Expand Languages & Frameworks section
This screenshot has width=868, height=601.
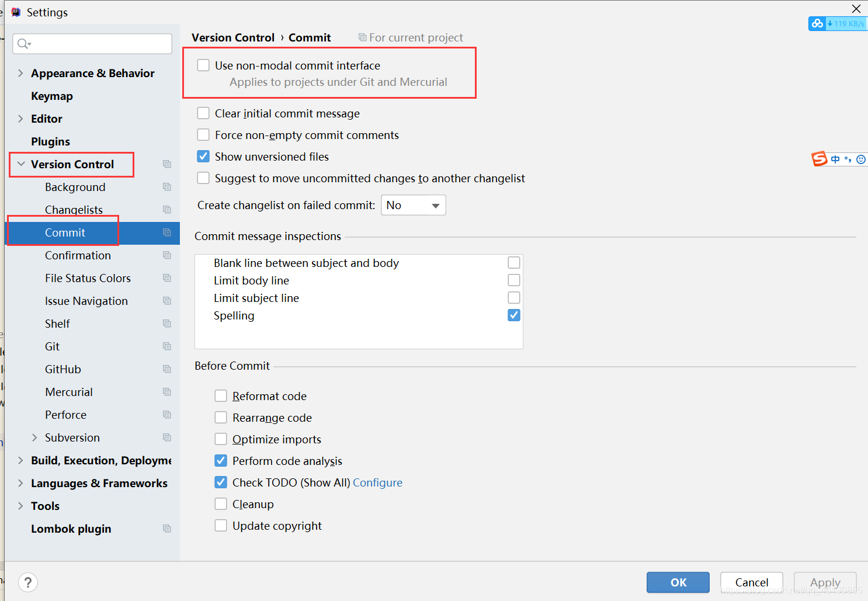(20, 483)
